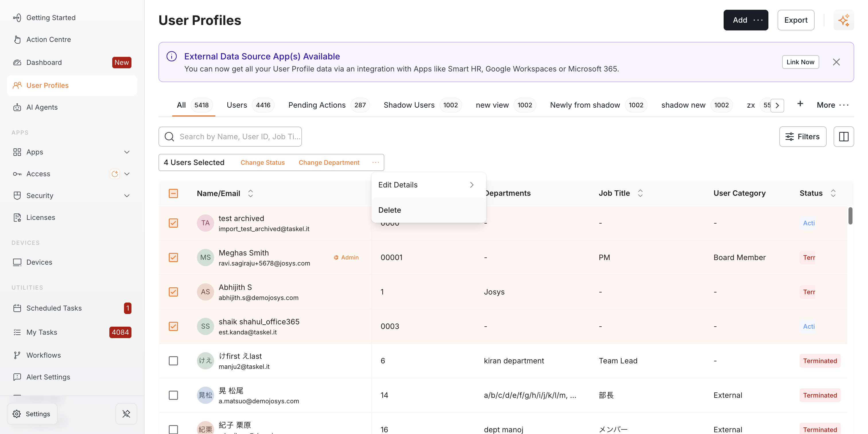Click the Link Now button
The height and width of the screenshot is (434, 868).
800,62
